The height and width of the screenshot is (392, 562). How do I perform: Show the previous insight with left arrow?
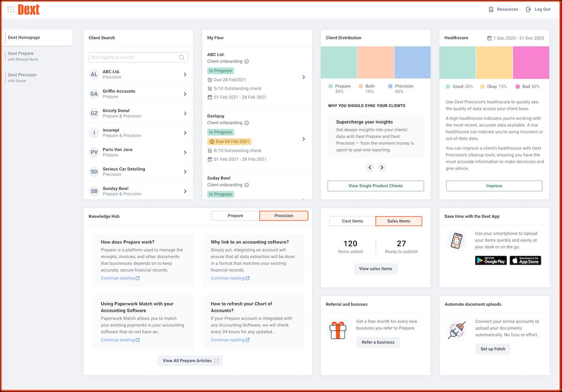coord(370,167)
